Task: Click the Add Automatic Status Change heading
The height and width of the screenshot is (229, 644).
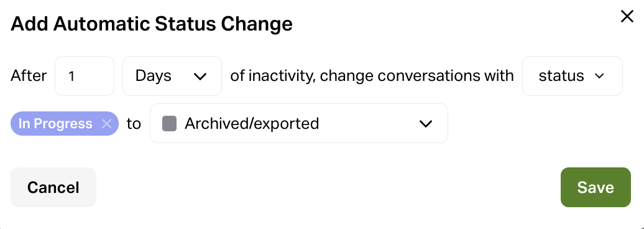Action: (x=152, y=24)
